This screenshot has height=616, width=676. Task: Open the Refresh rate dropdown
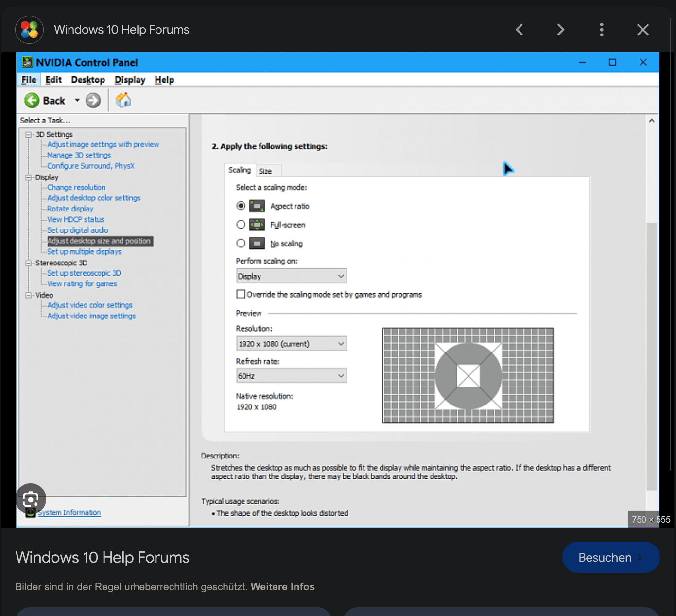click(x=292, y=376)
